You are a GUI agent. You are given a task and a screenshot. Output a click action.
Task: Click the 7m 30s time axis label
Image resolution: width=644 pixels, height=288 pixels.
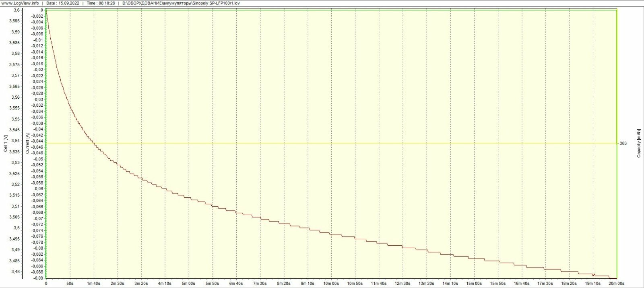click(260, 284)
